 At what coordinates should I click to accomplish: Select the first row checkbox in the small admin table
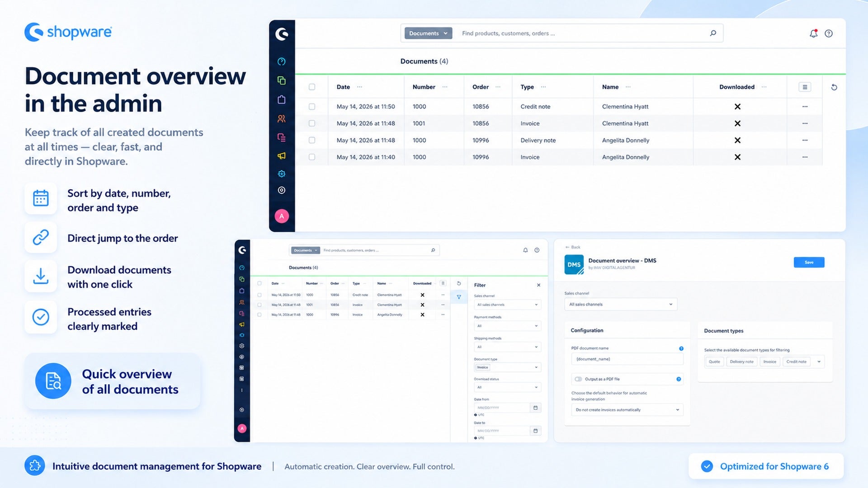click(259, 295)
